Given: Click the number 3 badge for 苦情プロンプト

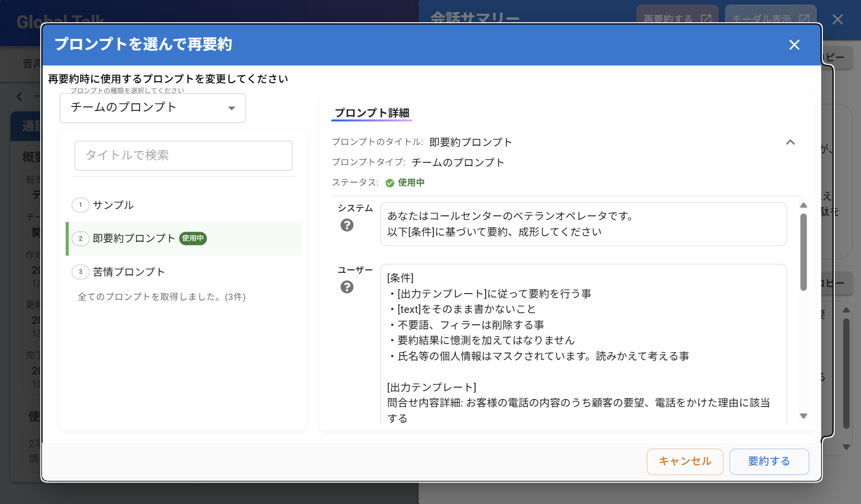Looking at the screenshot, I should tap(80, 272).
